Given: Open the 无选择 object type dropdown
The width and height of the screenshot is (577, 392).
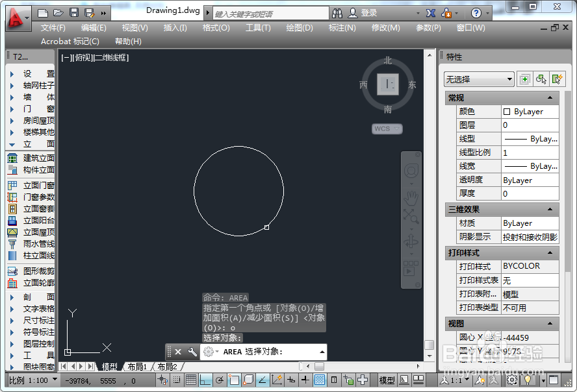Looking at the screenshot, I should pyautogui.click(x=479, y=79).
